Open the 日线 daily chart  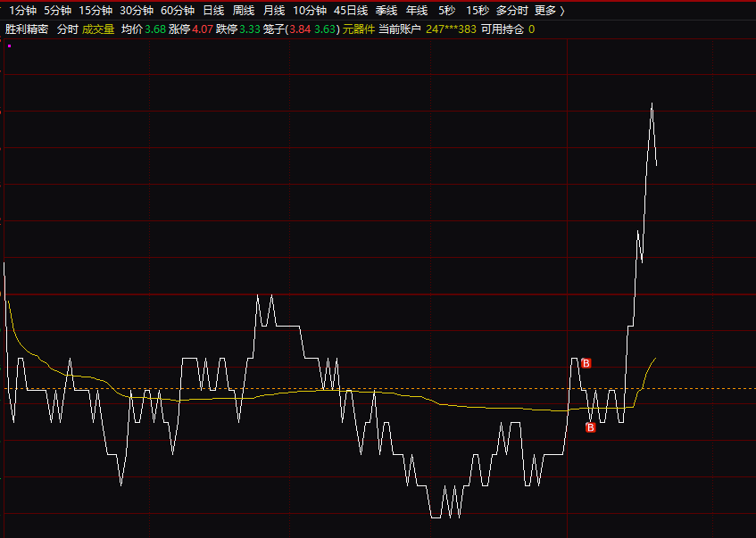click(x=213, y=10)
